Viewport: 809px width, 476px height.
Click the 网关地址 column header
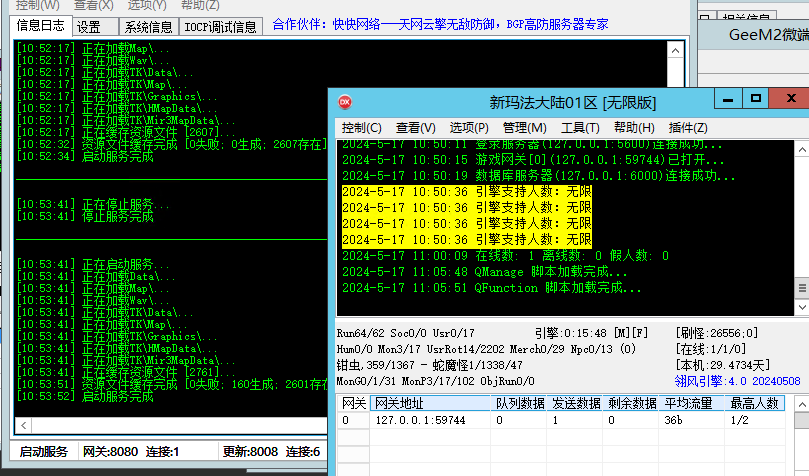tap(398, 403)
